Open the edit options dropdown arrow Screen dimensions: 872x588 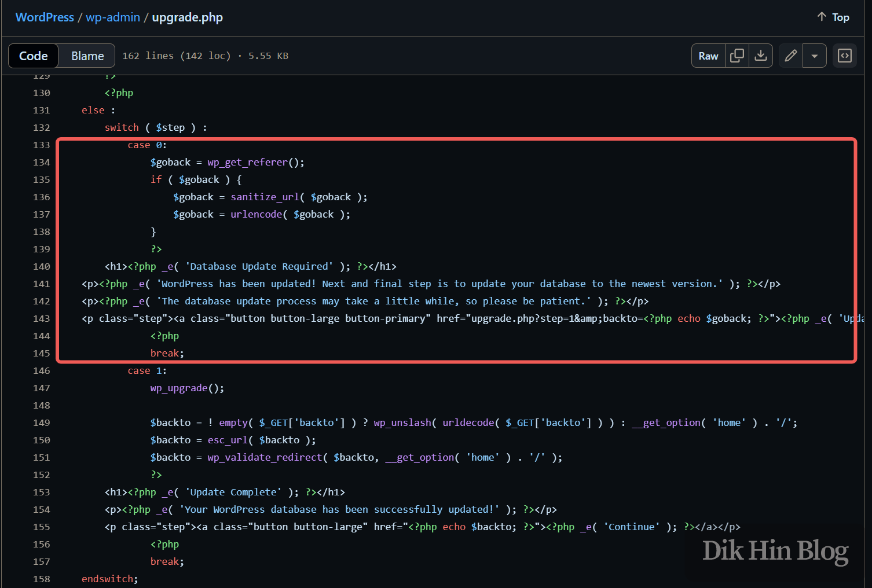pos(815,56)
